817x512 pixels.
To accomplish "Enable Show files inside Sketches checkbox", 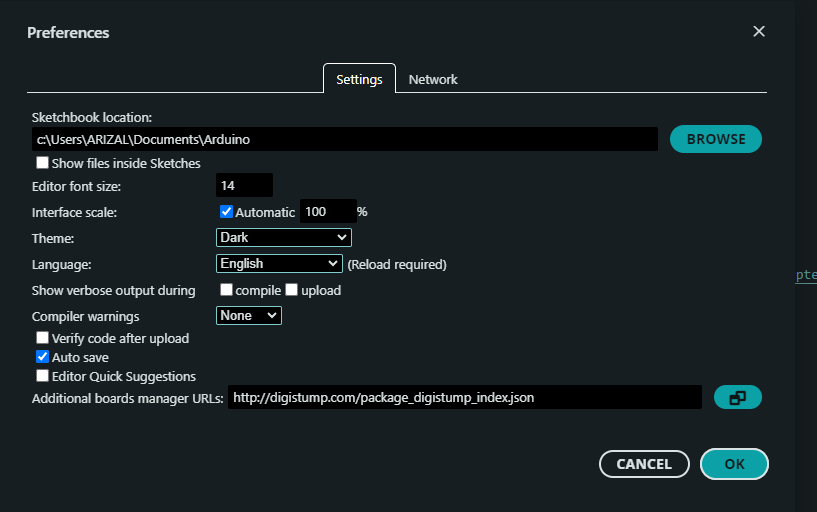I will coord(42,163).
